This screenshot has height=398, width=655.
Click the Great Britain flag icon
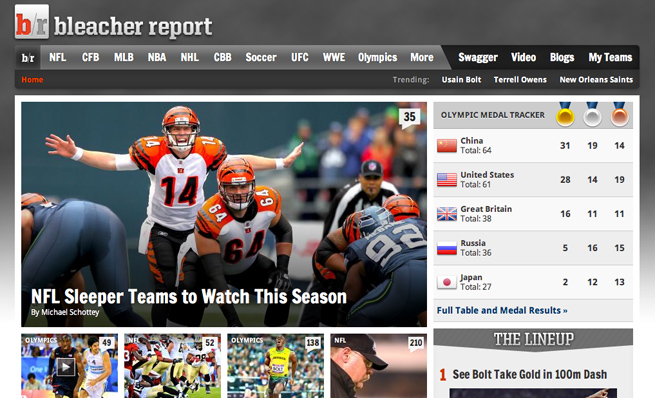447,214
